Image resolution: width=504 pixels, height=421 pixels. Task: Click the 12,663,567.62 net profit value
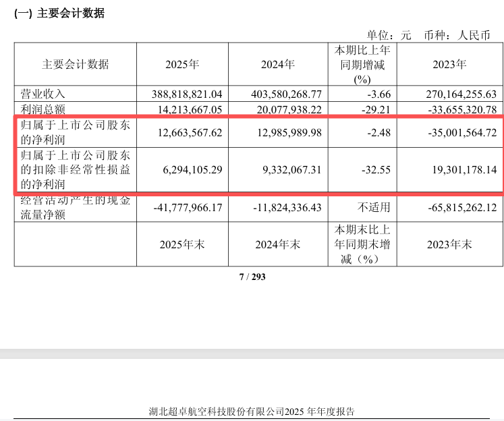(190, 132)
